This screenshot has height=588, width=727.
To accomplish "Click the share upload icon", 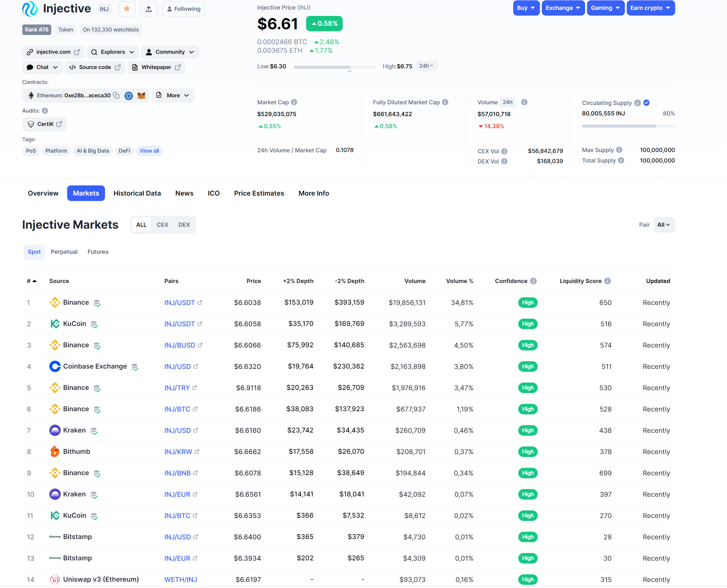I will tap(149, 9).
